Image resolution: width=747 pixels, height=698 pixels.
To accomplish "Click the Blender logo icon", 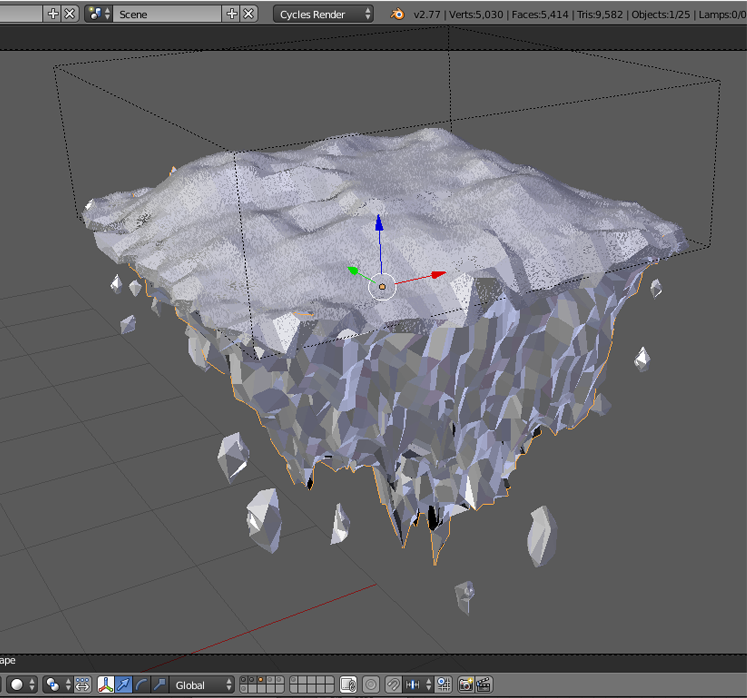I will click(x=397, y=14).
